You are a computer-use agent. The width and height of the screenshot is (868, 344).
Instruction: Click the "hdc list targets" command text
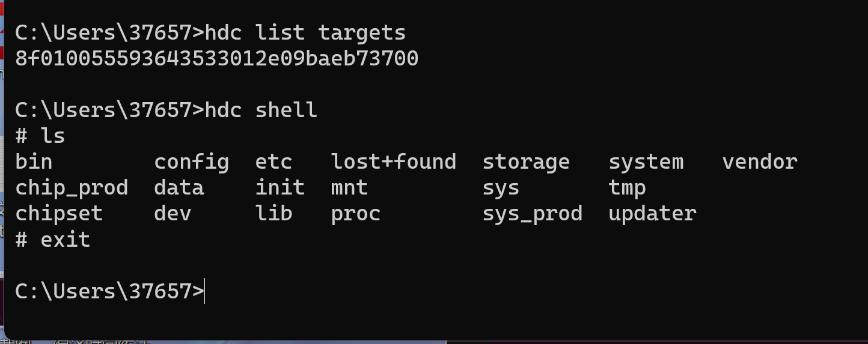(305, 32)
